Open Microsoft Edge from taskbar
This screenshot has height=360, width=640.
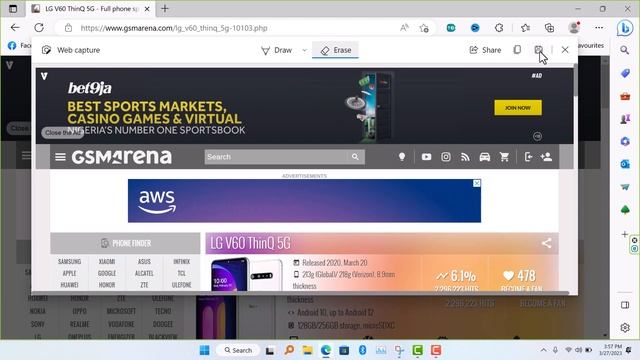click(326, 350)
